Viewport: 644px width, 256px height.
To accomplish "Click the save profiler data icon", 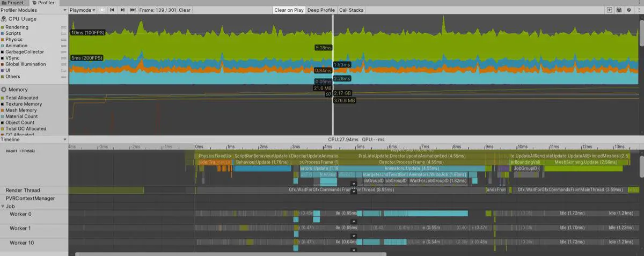I will pyautogui.click(x=619, y=10).
